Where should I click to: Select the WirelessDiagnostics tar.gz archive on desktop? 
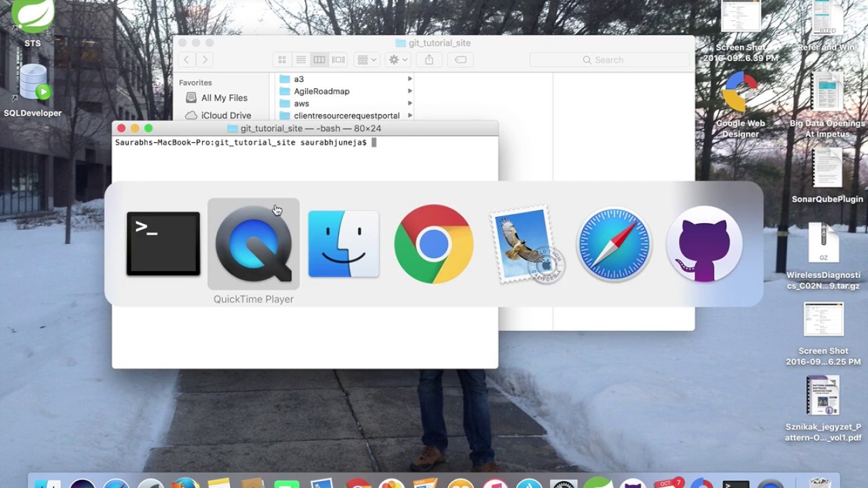click(823, 256)
